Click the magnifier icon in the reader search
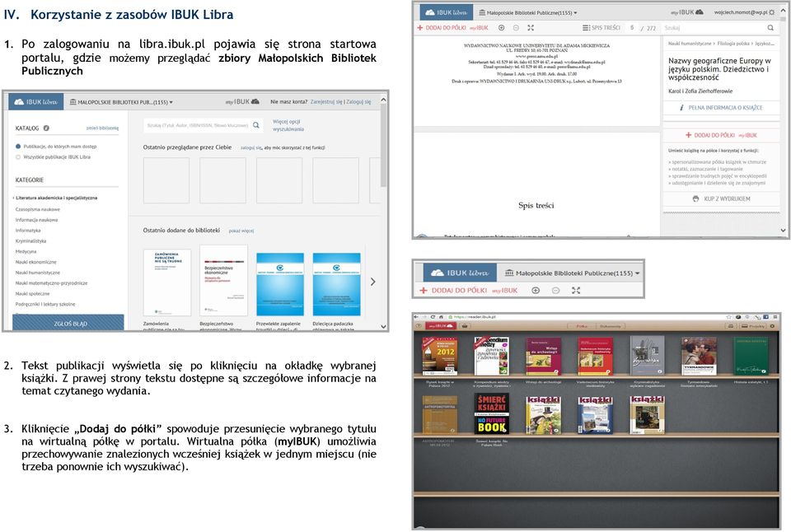Screen dimensions: 791x532 click(770, 28)
